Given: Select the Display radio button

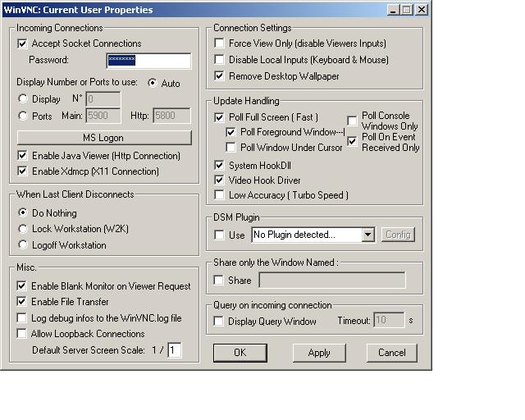Looking at the screenshot, I should click(23, 98).
